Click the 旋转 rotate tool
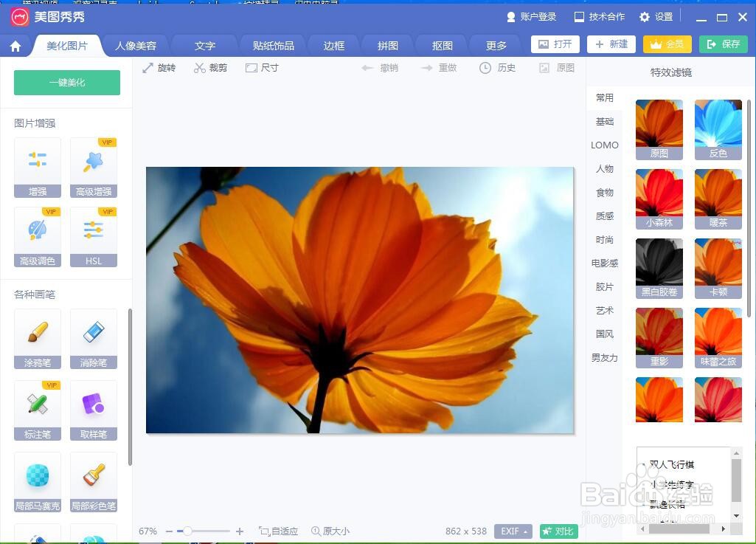756x544 pixels. point(159,68)
